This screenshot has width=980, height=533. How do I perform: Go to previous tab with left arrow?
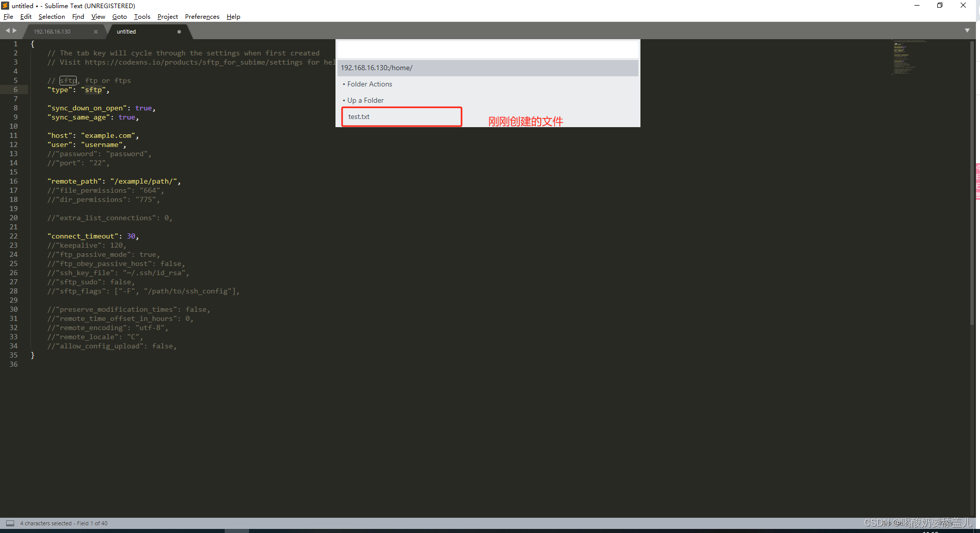8,31
